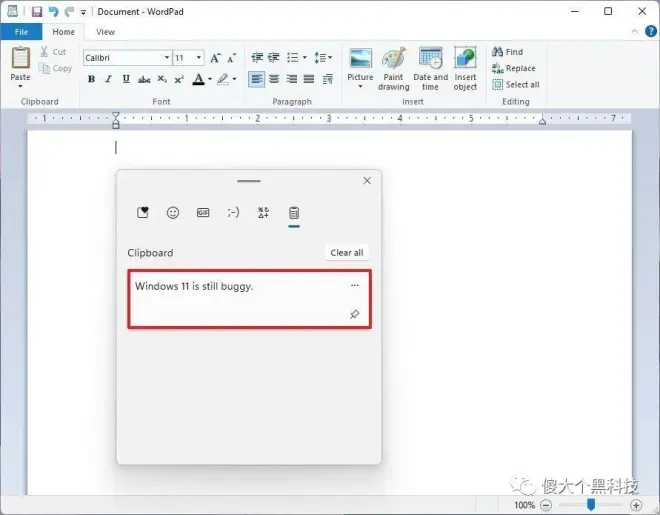Screen dimensions: 660x515
Task: Open the Paragraph settings dialog icon
Action: click(328, 79)
